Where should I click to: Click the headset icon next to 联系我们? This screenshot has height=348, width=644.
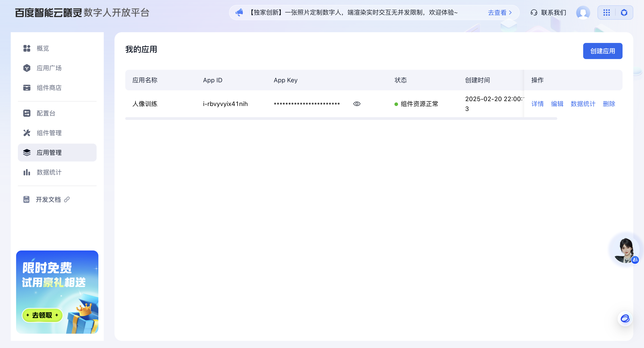pos(534,13)
